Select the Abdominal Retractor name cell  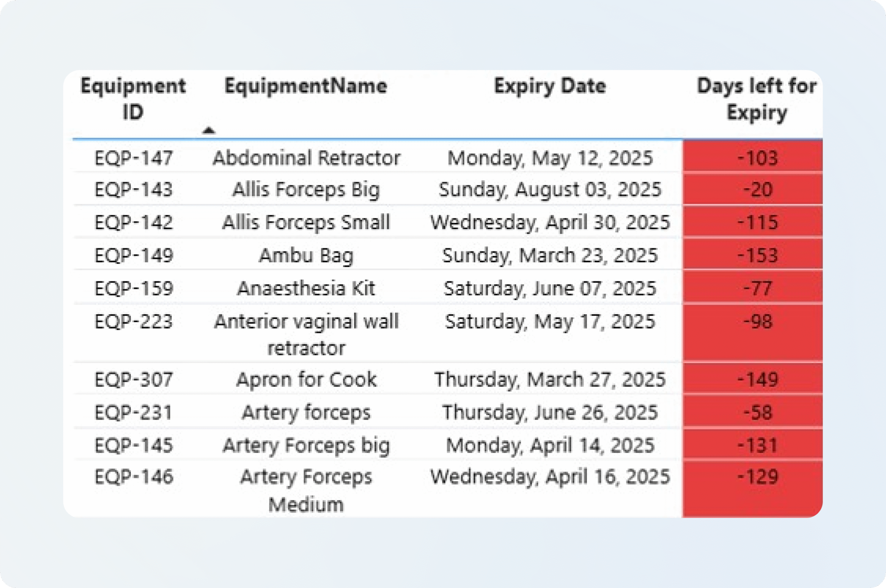point(306,158)
